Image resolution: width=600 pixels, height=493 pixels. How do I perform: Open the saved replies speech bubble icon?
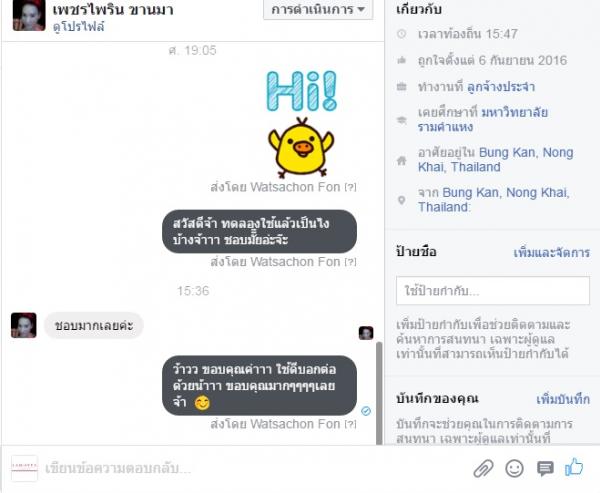545,469
